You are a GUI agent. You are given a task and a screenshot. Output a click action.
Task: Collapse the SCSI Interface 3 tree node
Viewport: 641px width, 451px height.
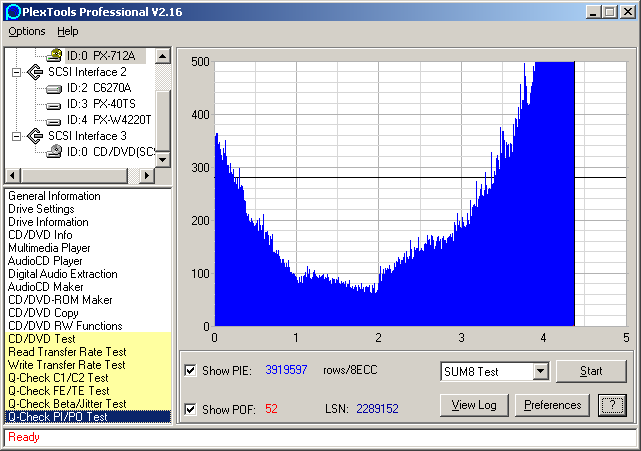coord(16,136)
